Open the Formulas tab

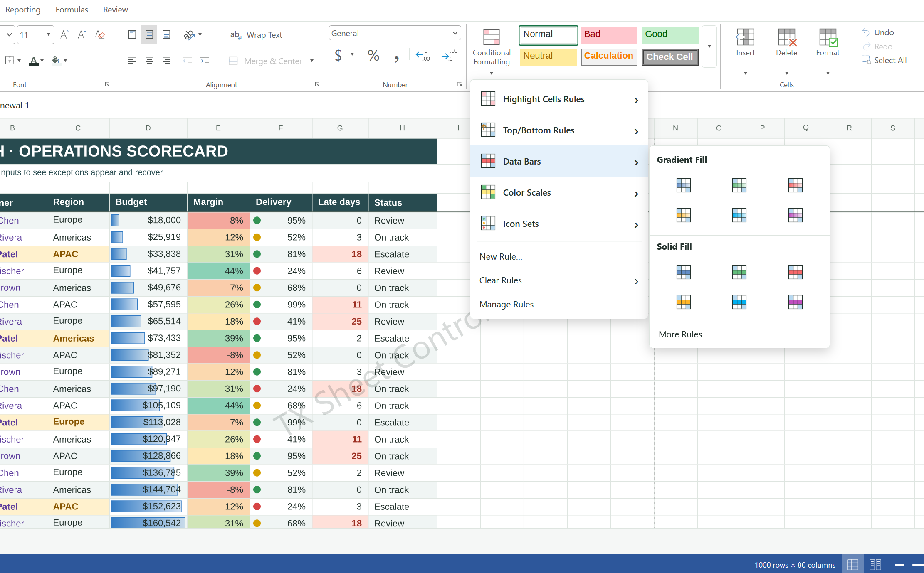pos(72,10)
